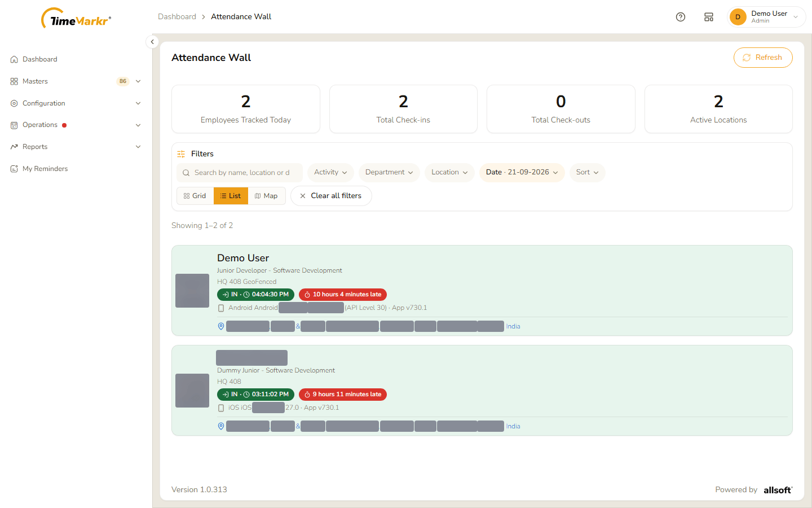Click the device icon beside iOS iOS
The height and width of the screenshot is (508, 812).
(x=221, y=408)
